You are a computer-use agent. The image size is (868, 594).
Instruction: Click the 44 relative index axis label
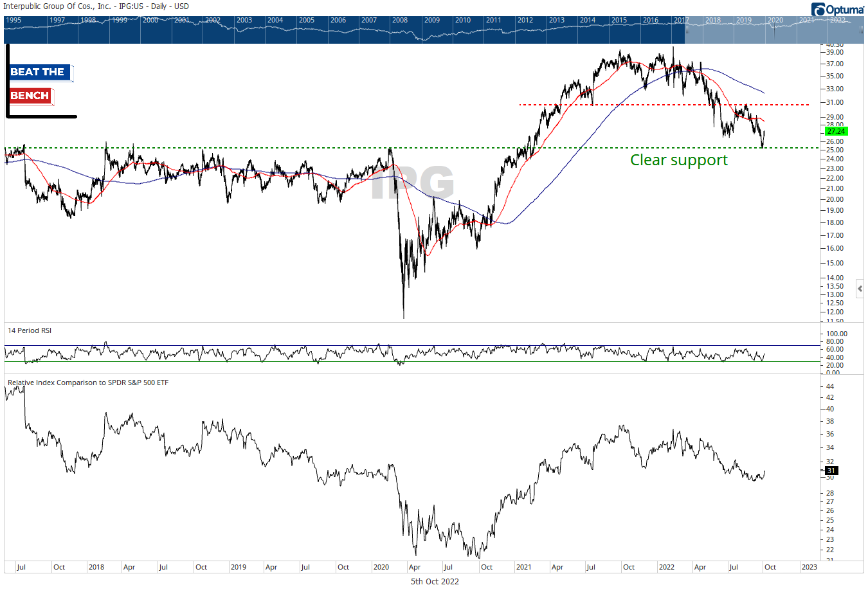830,386
